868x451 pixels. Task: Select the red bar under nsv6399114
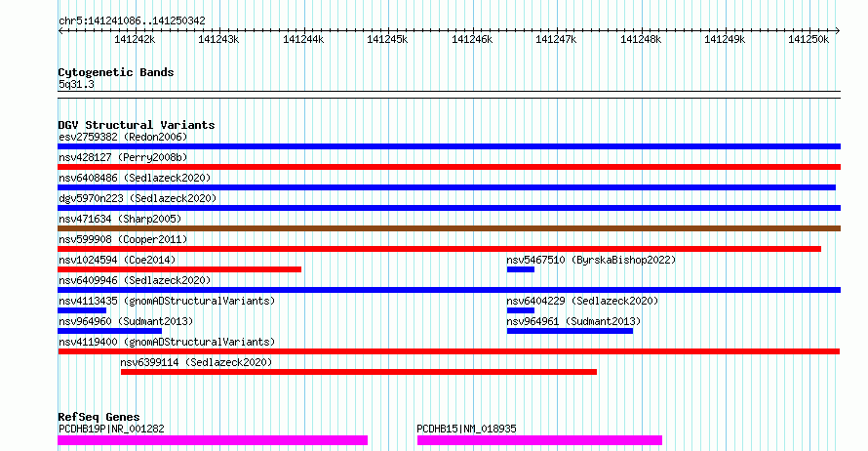point(359,372)
